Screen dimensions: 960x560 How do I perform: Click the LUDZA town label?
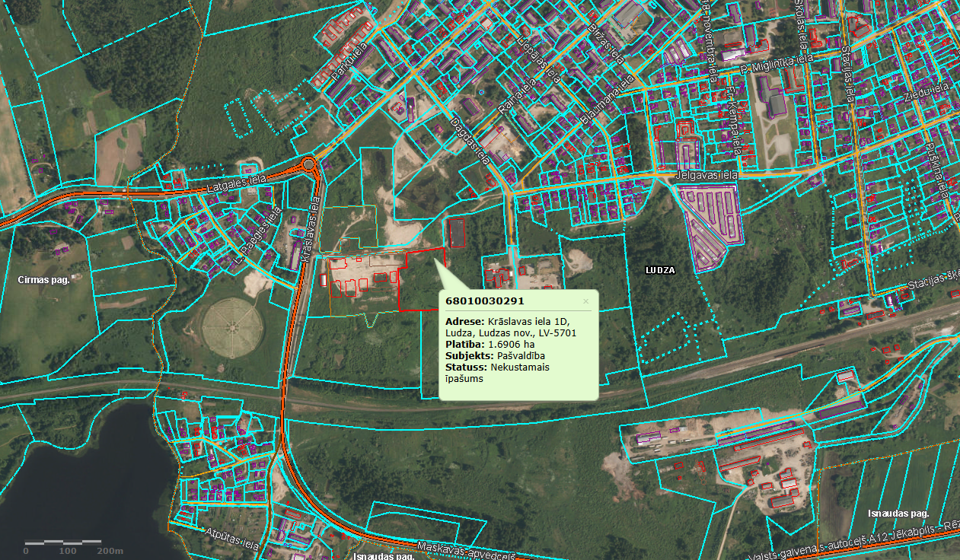coord(659,269)
